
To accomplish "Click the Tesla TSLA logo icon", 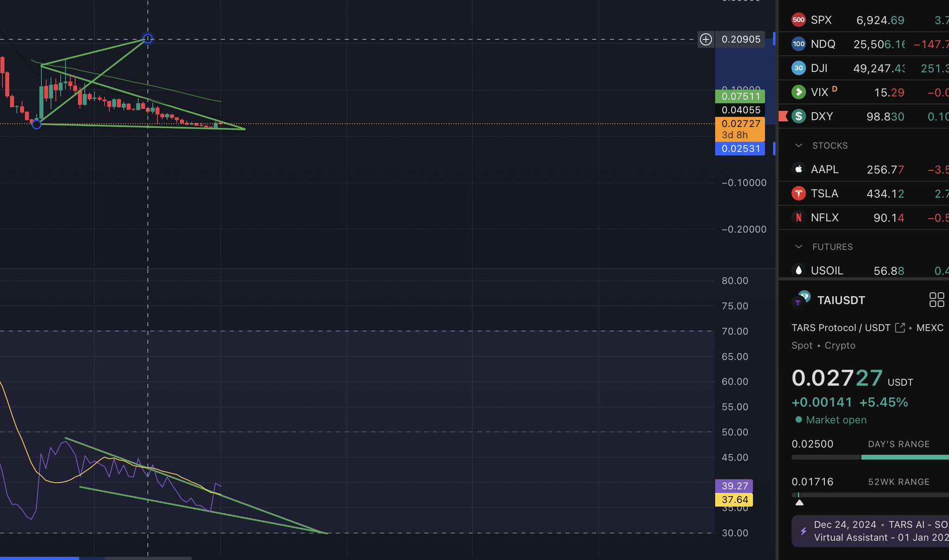I will click(798, 193).
